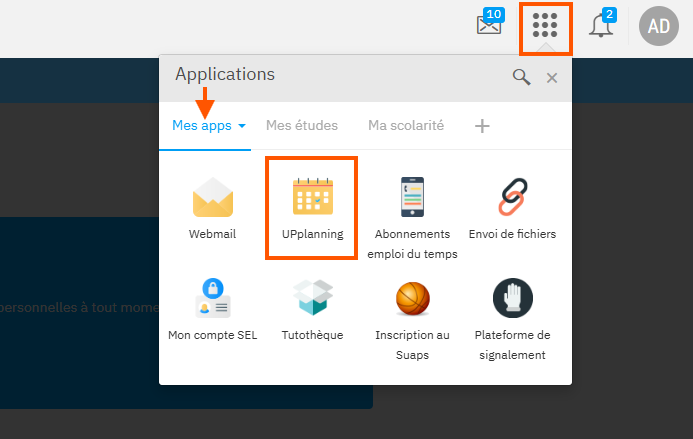
Task: Switch to the Ma scolarité tab
Action: 405,126
